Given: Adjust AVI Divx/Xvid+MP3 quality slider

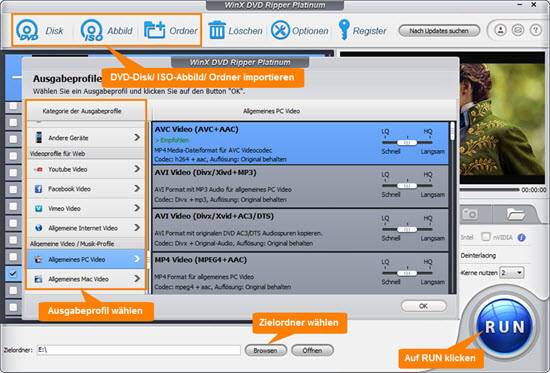Looking at the screenshot, I should tap(407, 186).
